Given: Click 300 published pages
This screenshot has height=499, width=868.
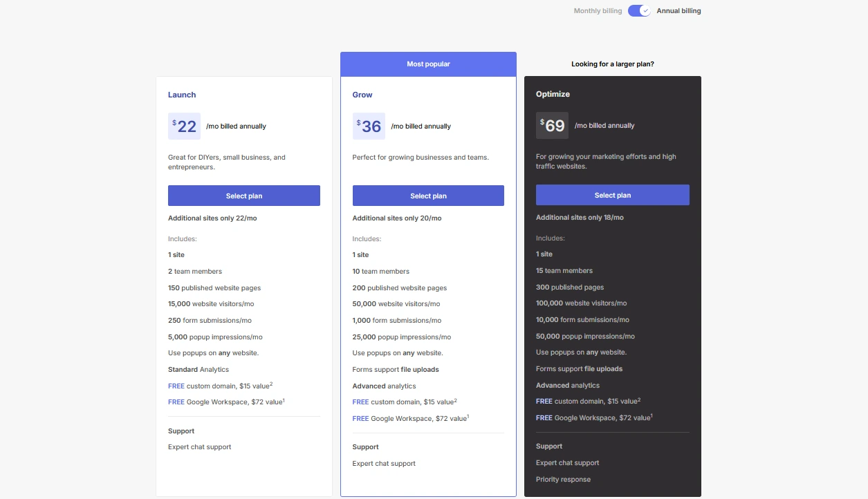Looking at the screenshot, I should (x=570, y=288).
